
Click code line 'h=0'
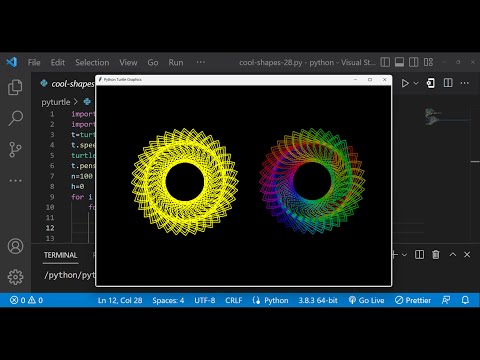click(x=78, y=186)
